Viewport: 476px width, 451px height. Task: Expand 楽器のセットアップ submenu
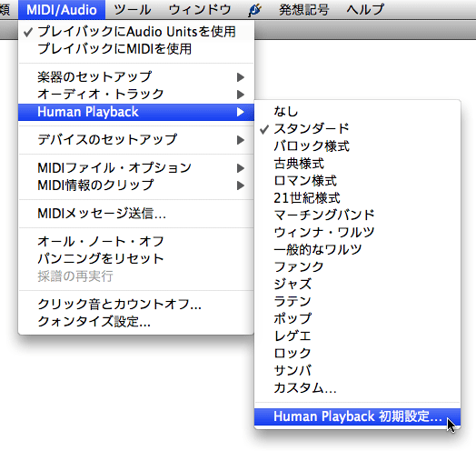136,77
